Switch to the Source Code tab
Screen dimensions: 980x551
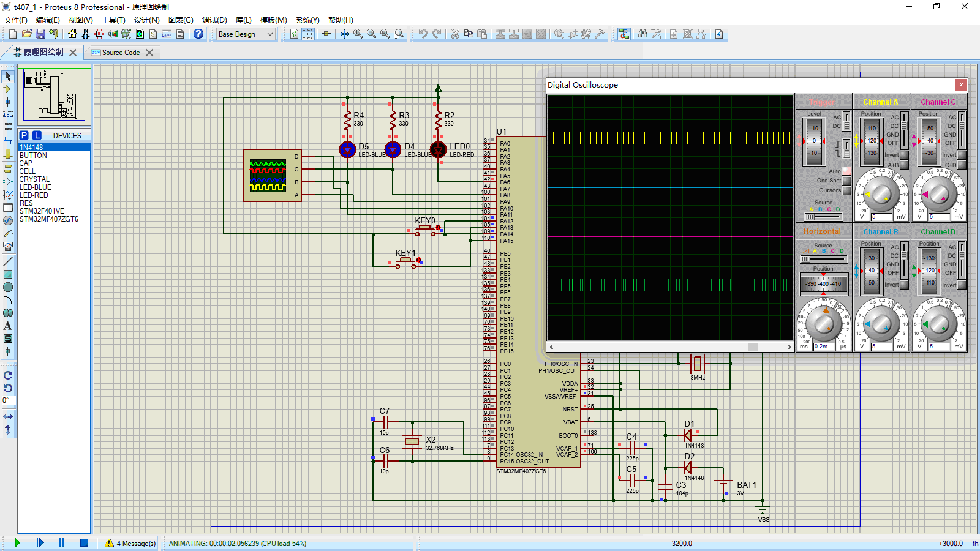click(123, 53)
